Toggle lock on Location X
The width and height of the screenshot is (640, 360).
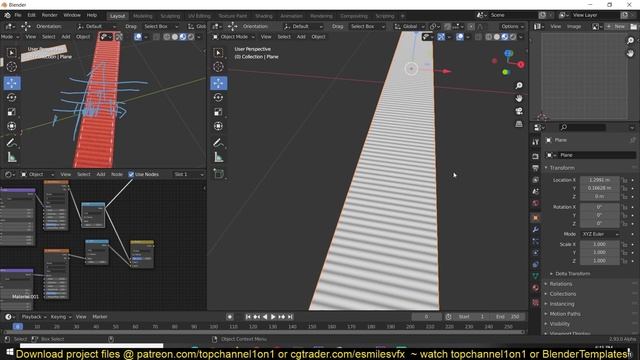pyautogui.click(x=624, y=180)
